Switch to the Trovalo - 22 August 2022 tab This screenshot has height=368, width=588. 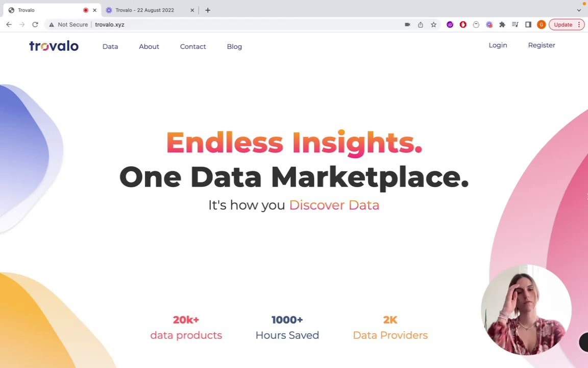[150, 10]
